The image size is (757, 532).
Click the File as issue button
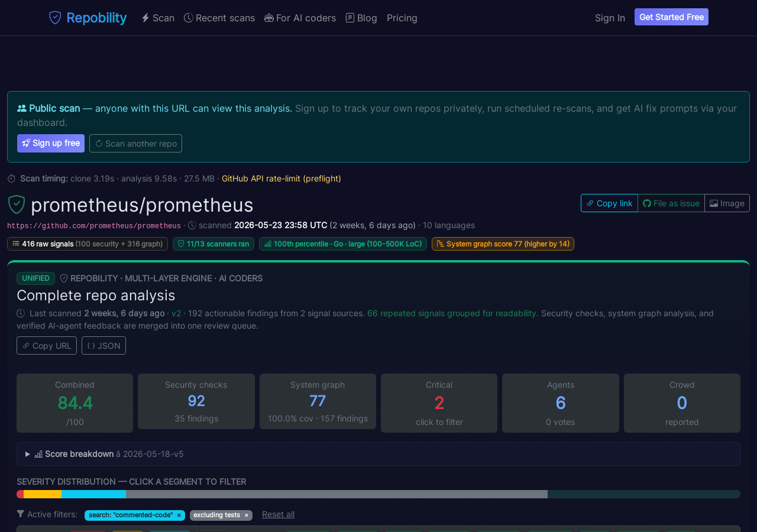[x=671, y=203]
